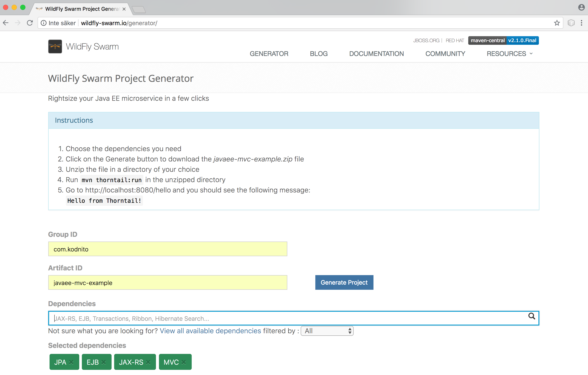The width and height of the screenshot is (588, 375).
Task: Click the WildFly Swarm Project Generator page heading
Action: 121,78
